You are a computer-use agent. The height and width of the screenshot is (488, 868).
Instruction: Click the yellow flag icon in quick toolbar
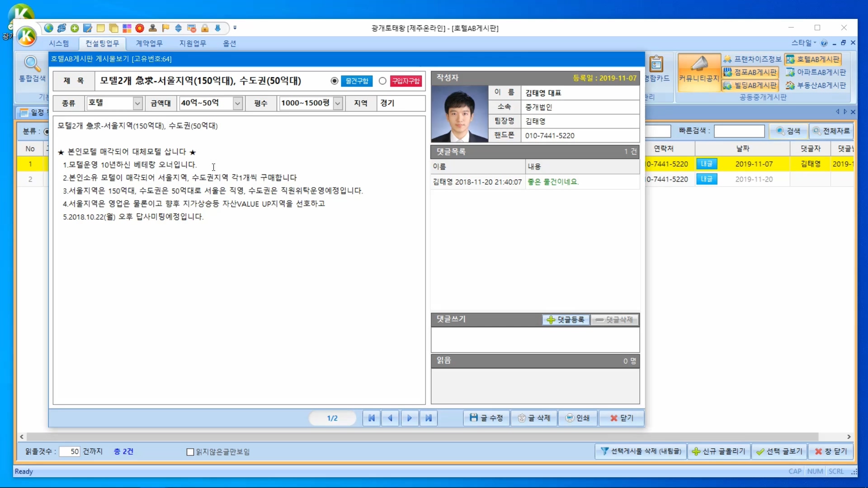click(x=166, y=28)
